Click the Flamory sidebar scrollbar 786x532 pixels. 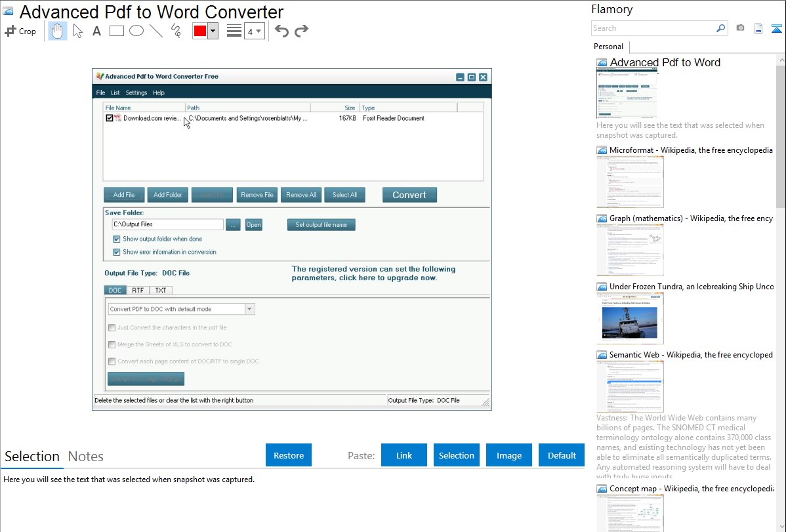click(x=781, y=135)
